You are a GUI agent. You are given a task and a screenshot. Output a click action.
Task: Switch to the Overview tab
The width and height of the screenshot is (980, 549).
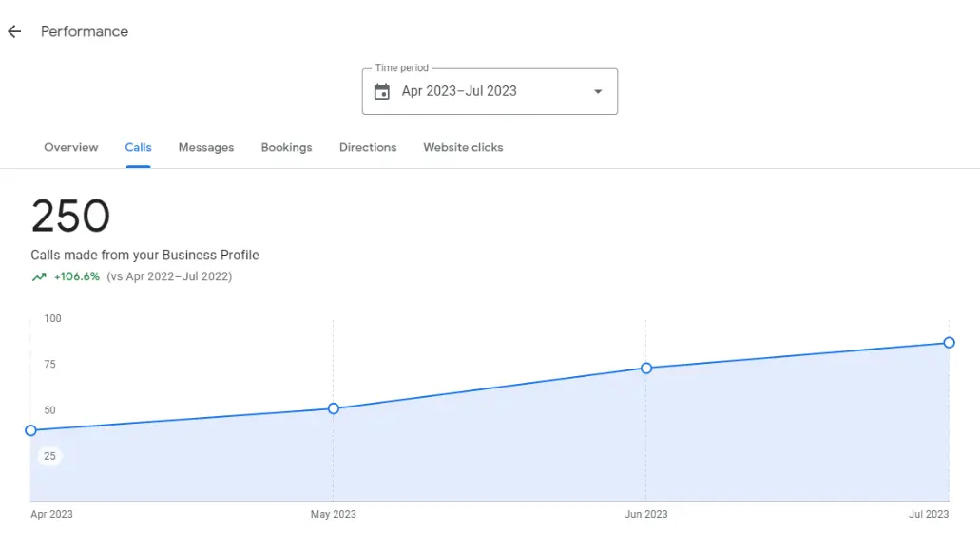[x=71, y=147]
